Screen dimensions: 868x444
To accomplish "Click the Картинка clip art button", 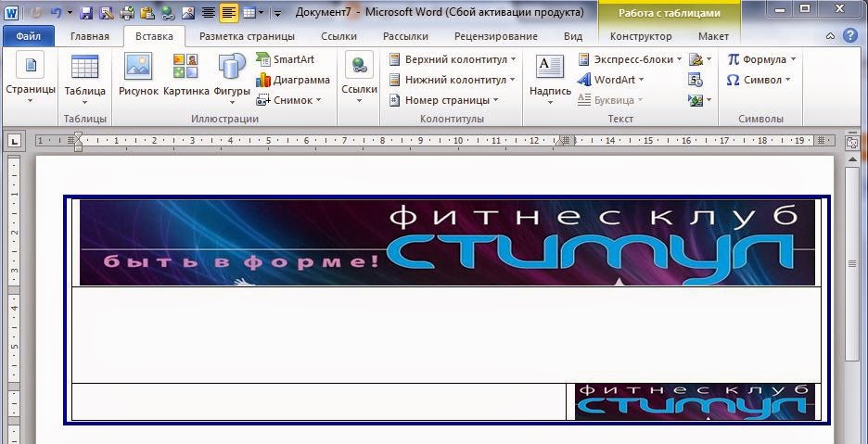I will (x=186, y=75).
